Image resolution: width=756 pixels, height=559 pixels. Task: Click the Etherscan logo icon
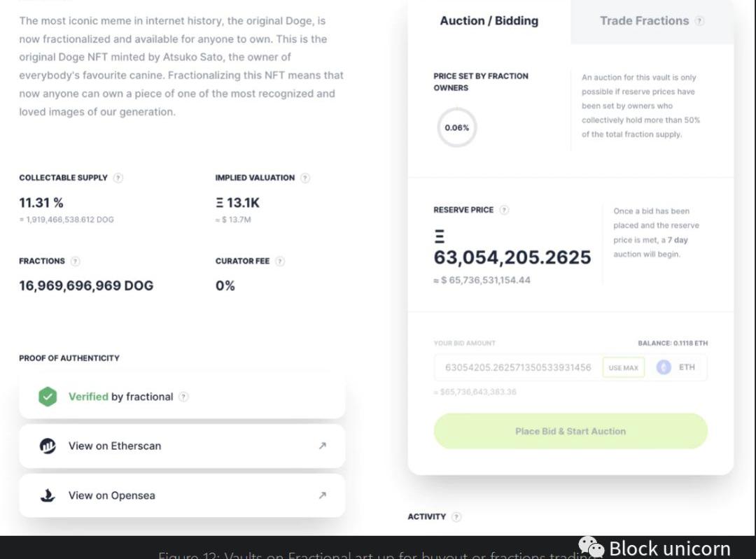[x=48, y=446]
